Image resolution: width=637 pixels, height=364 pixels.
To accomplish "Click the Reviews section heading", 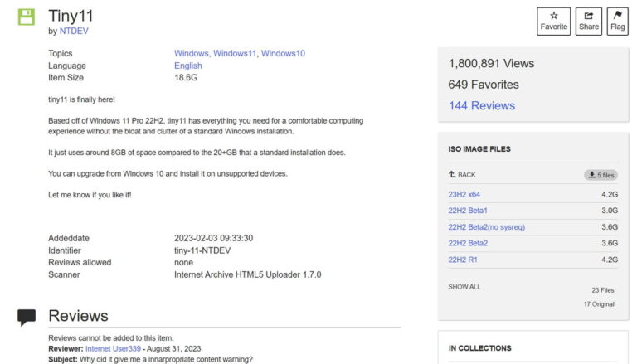I will (x=78, y=316).
